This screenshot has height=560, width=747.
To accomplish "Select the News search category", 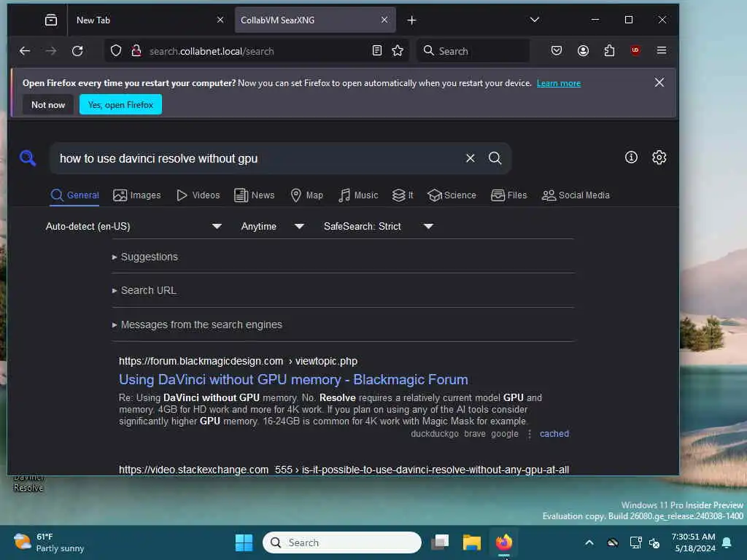I will [x=255, y=195].
